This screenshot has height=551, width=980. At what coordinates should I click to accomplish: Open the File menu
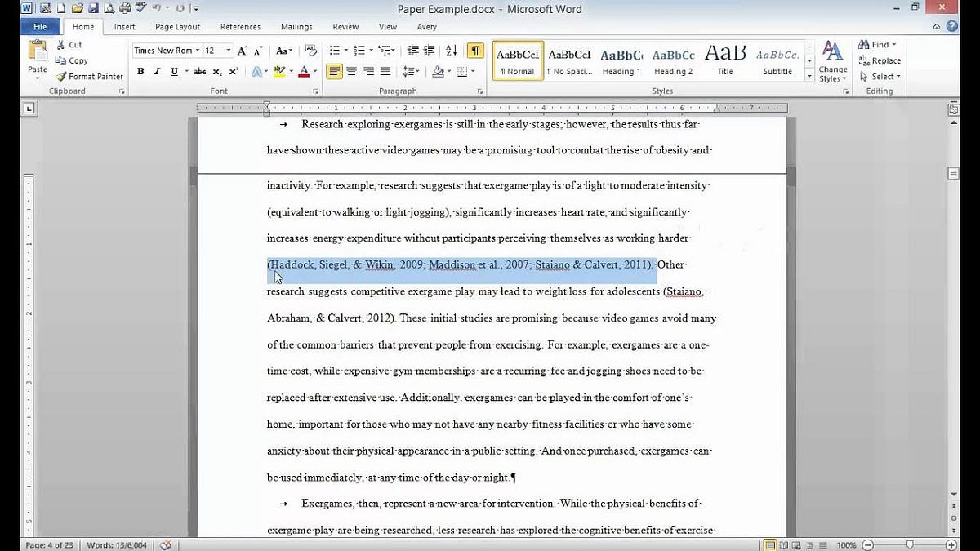(39, 26)
